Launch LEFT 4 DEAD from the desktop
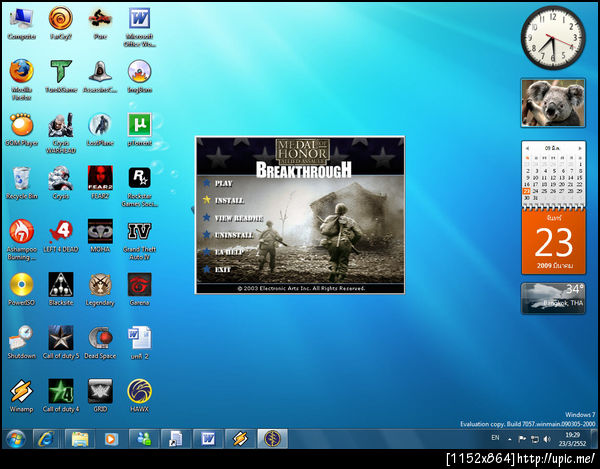 [x=61, y=236]
